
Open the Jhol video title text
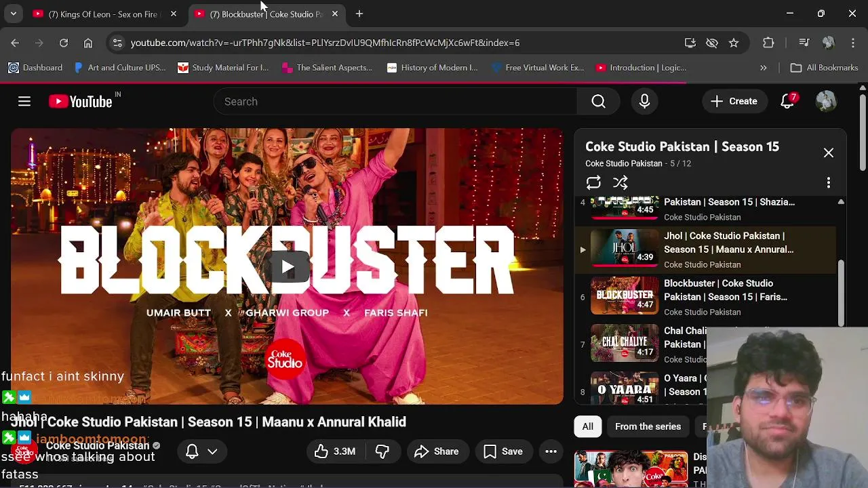pyautogui.click(x=208, y=422)
